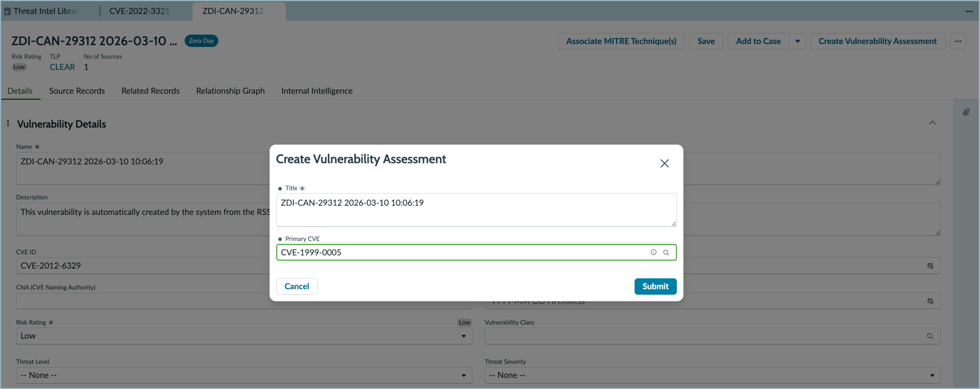Click the Submit button
Image resolution: width=980 pixels, height=389 pixels.
click(x=655, y=286)
